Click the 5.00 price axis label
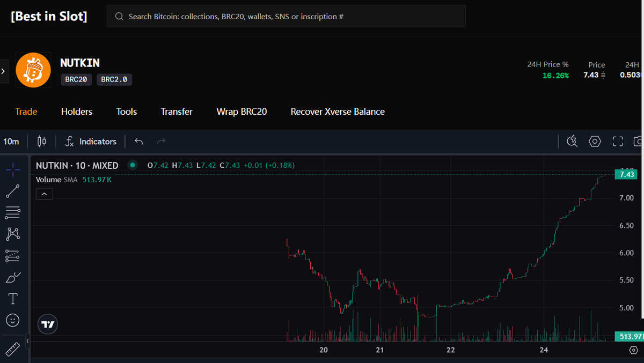Viewport: 644px width, 363px height. point(627,308)
